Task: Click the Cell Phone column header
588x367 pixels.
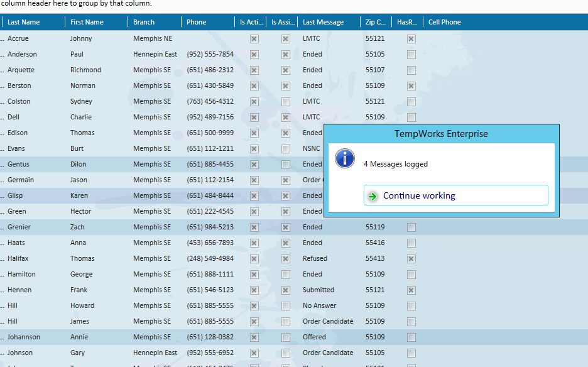Action: tap(444, 22)
